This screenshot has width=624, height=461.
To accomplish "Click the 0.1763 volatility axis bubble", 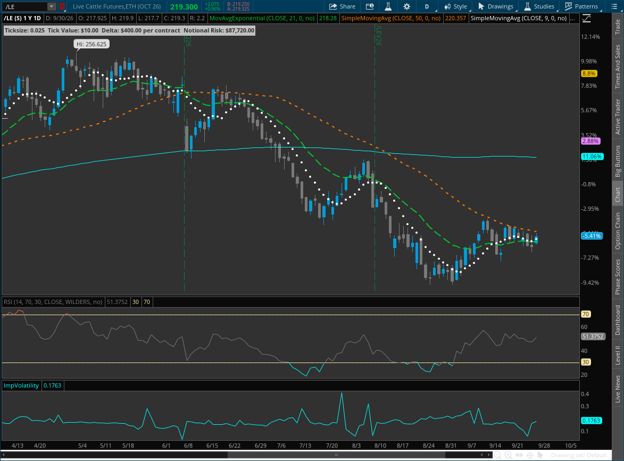I will 591,420.
